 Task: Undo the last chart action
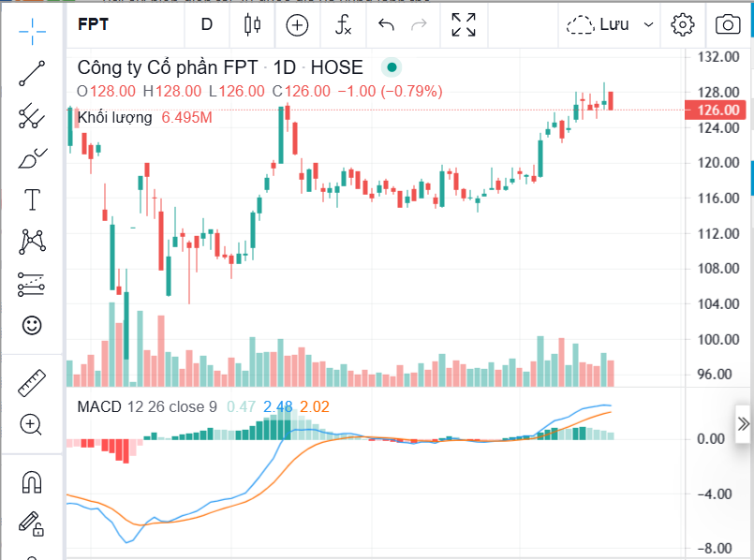pyautogui.click(x=386, y=24)
